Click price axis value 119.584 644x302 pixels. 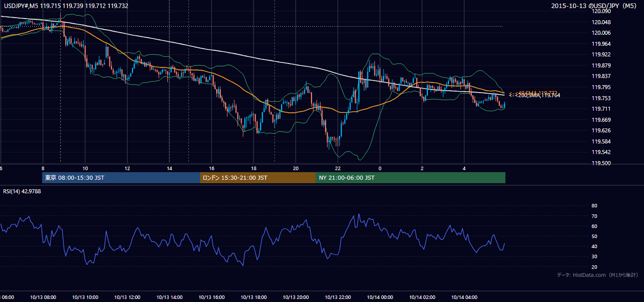(602, 141)
